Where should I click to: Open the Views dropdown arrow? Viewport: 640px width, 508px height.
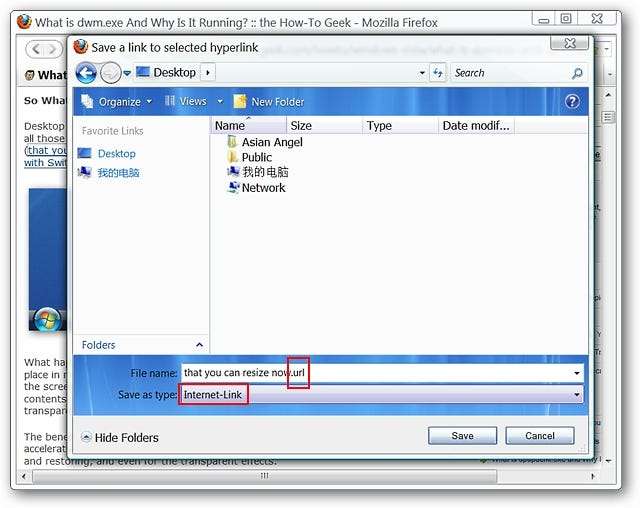point(220,101)
